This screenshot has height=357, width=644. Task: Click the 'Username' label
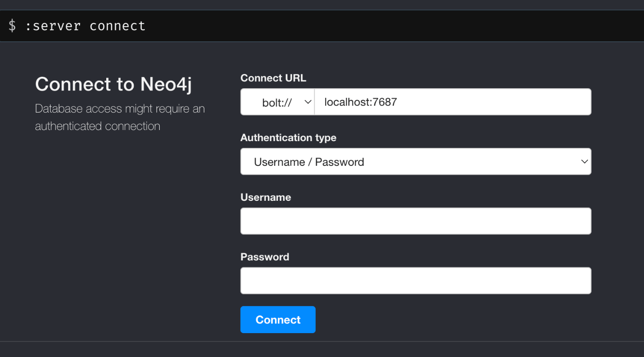point(266,197)
